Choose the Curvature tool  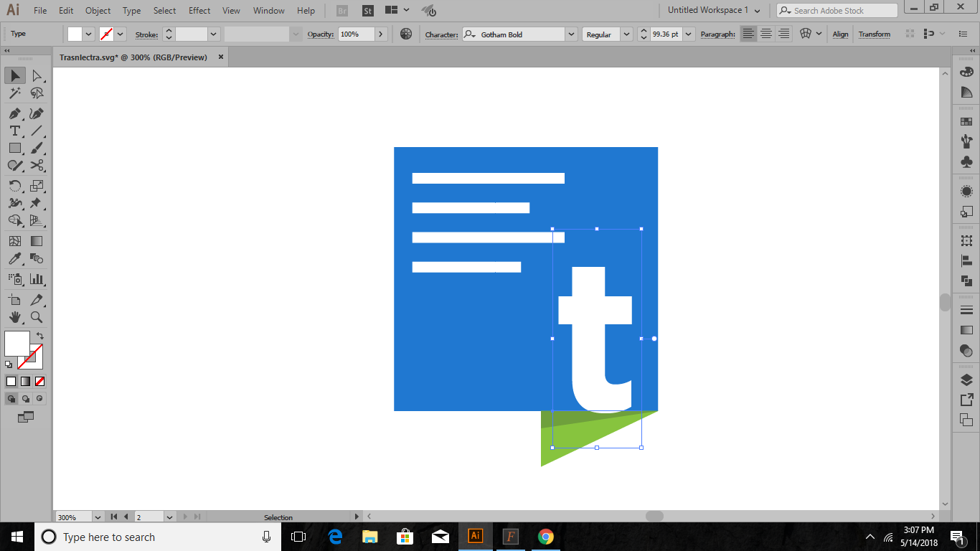pyautogui.click(x=37, y=113)
